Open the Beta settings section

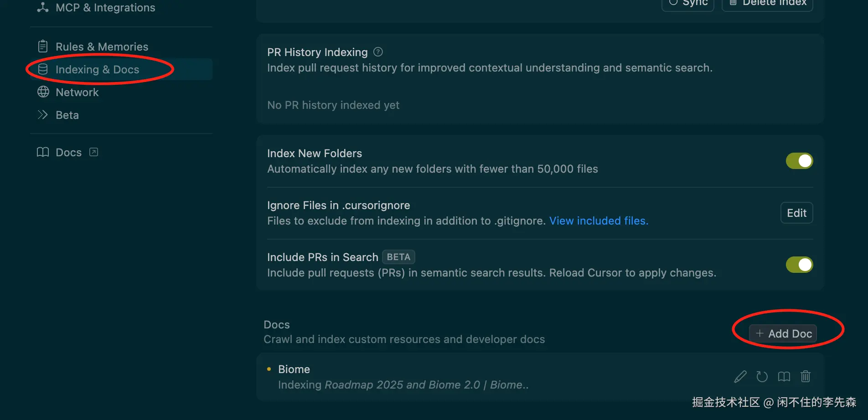coord(67,115)
